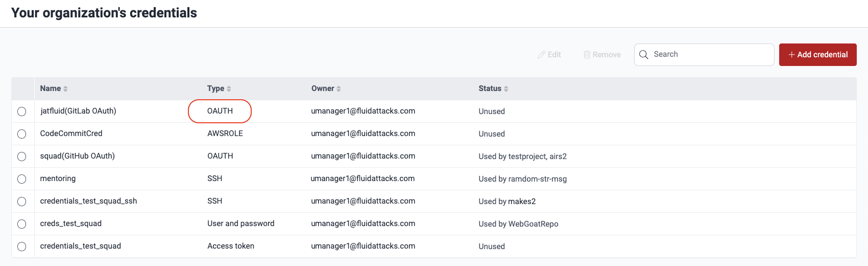The width and height of the screenshot is (868, 266).
Task: Click Unused status in the CodeCommitCred row
Action: [x=492, y=134]
